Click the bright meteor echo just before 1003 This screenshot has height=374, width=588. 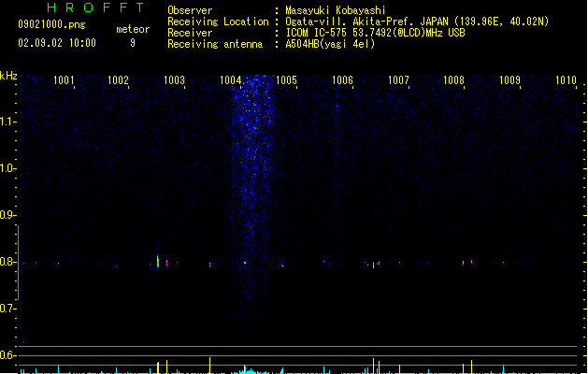click(158, 260)
